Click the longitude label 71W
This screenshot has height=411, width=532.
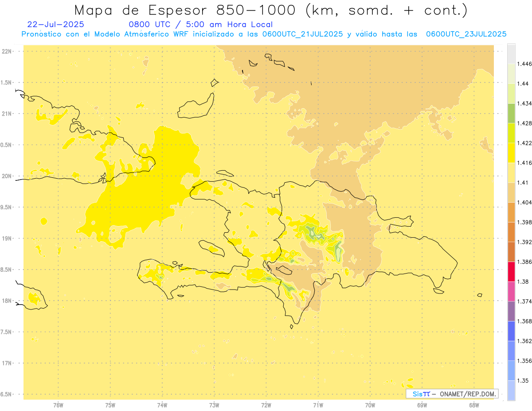pos(318,405)
